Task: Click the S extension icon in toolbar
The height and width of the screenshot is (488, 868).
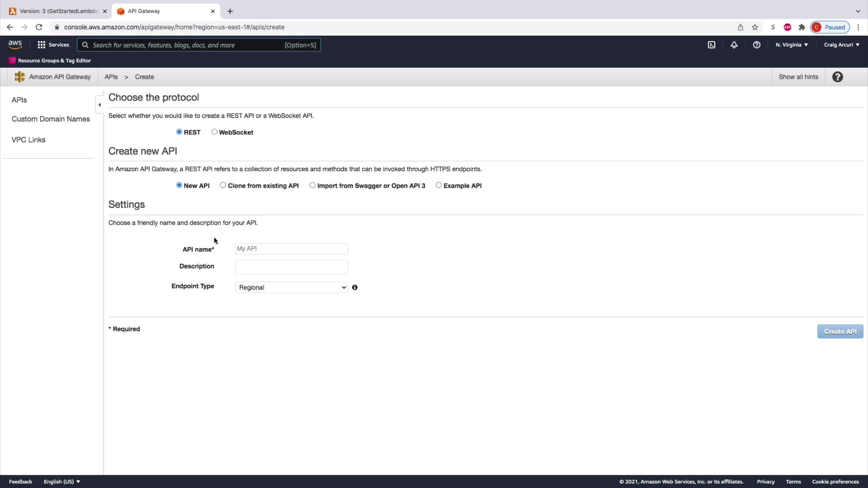Action: click(773, 27)
